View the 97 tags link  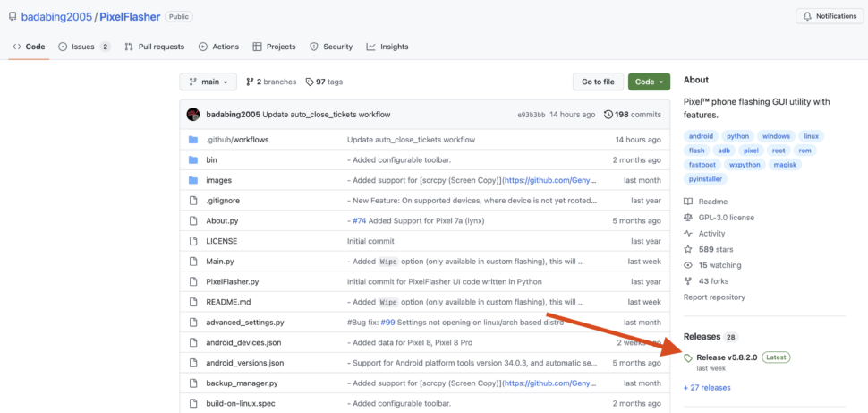click(325, 82)
